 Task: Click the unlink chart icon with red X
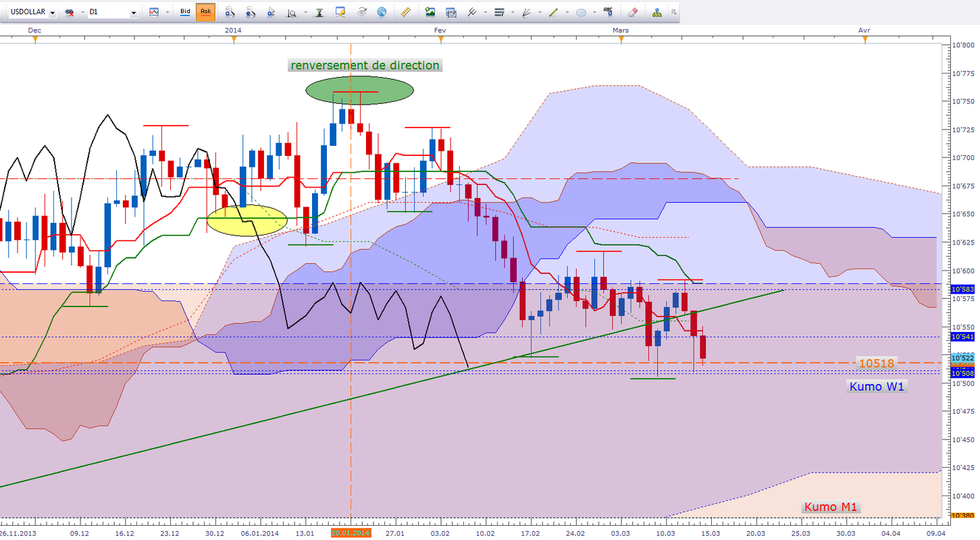(68, 12)
